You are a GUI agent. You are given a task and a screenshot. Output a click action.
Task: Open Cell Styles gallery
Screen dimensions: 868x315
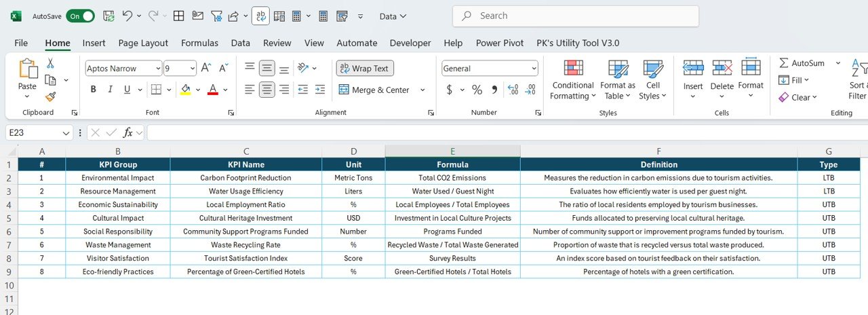tap(653, 80)
